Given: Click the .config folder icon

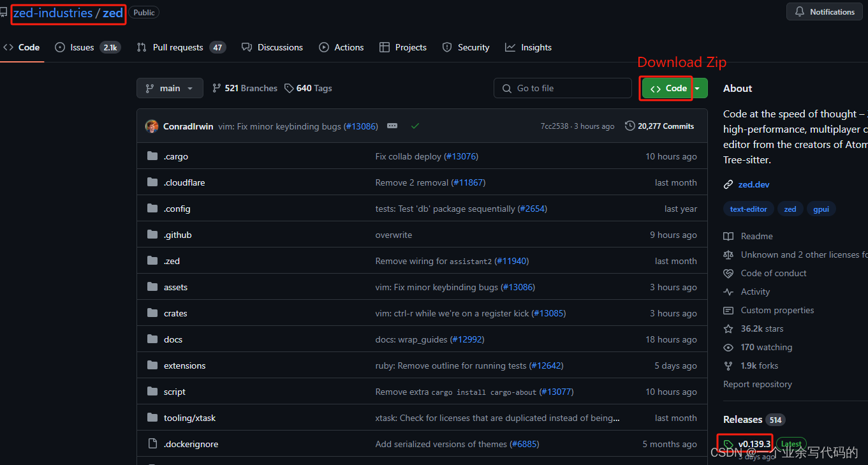Looking at the screenshot, I should click(x=152, y=209).
